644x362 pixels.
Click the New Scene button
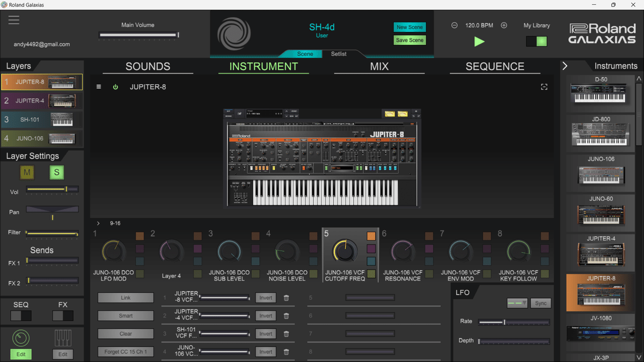(x=409, y=27)
